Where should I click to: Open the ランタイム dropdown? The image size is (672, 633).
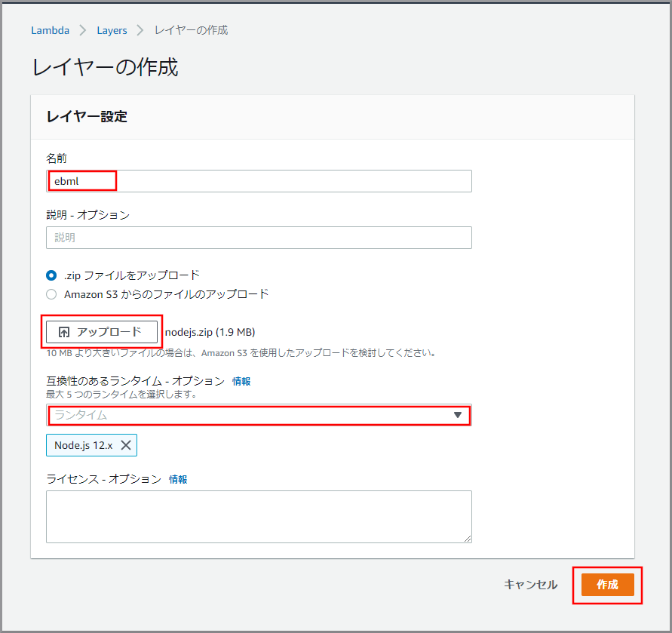pyautogui.click(x=259, y=415)
